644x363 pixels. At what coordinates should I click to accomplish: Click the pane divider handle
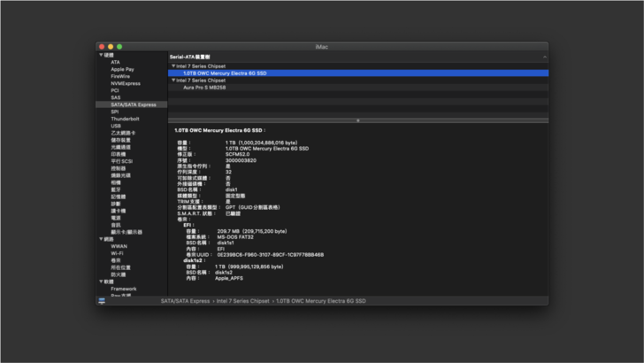coord(357,120)
